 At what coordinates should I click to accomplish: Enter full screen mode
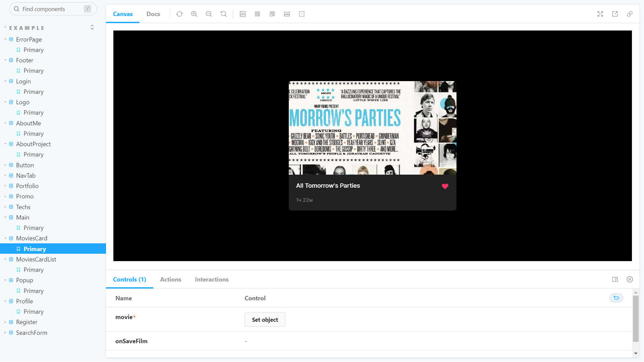click(600, 14)
